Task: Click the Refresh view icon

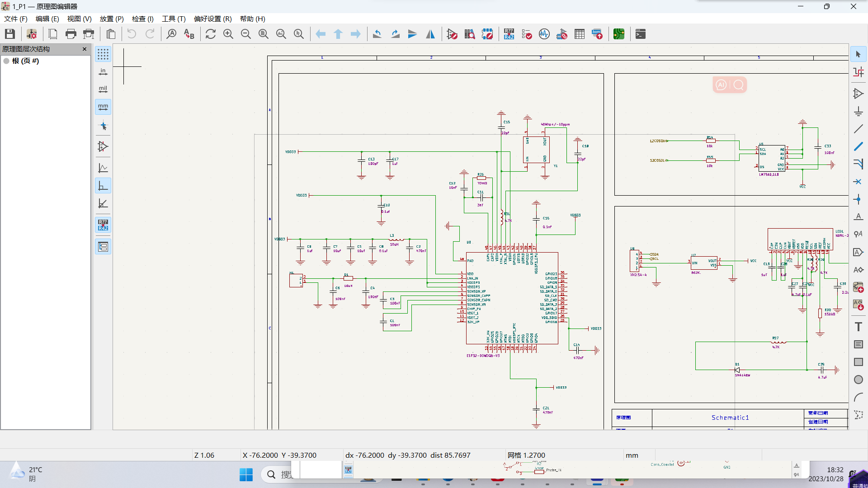Action: 210,34
